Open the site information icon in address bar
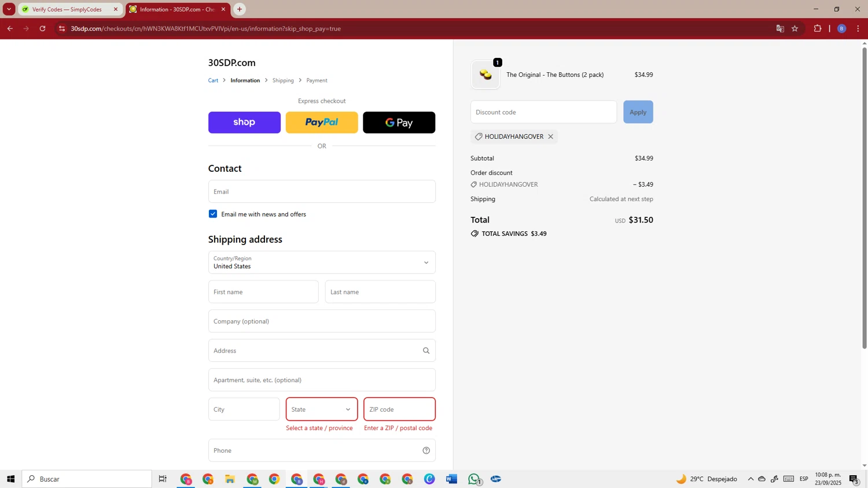This screenshot has height=488, width=868. click(62, 28)
